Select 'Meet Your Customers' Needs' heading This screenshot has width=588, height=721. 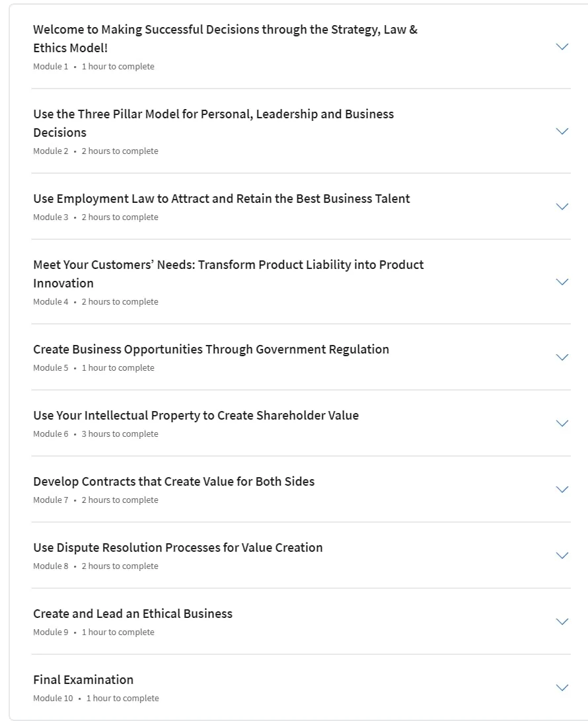coord(229,274)
